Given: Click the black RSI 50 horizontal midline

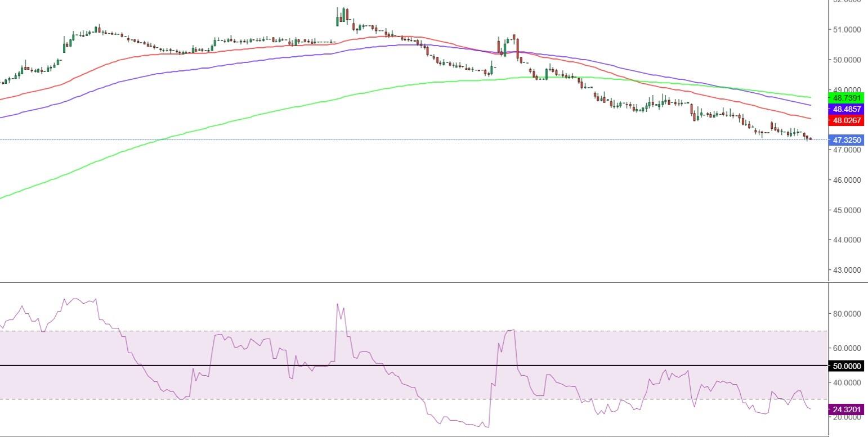Looking at the screenshot, I should click(394, 366).
